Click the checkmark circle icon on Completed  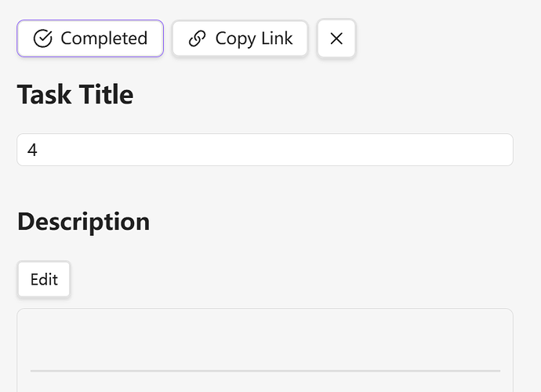[43, 38]
